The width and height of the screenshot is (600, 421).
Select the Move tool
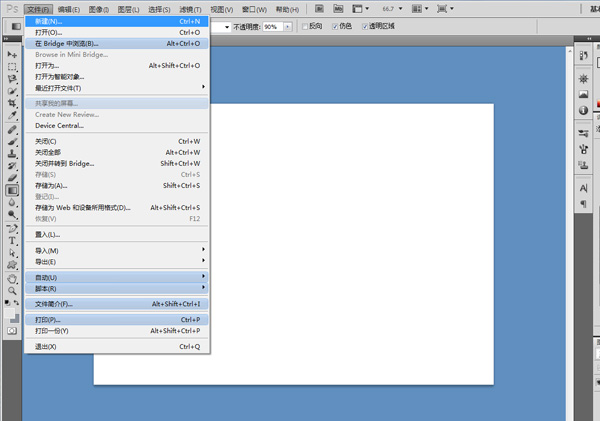(x=12, y=54)
